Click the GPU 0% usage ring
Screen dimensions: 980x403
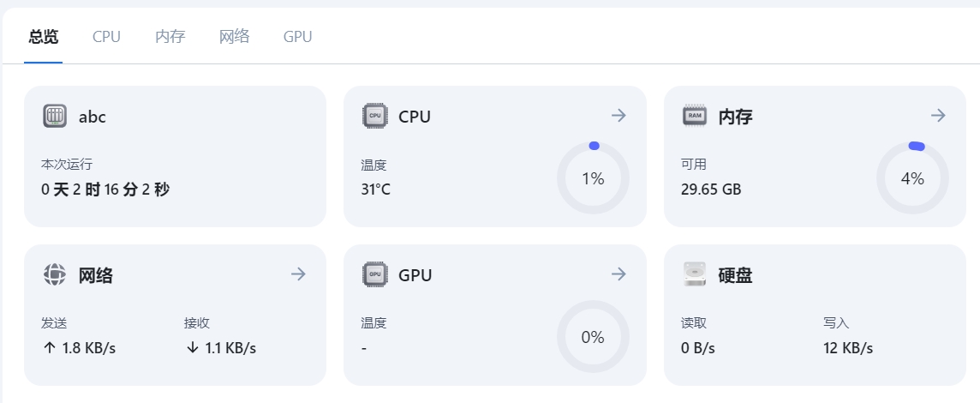point(593,337)
